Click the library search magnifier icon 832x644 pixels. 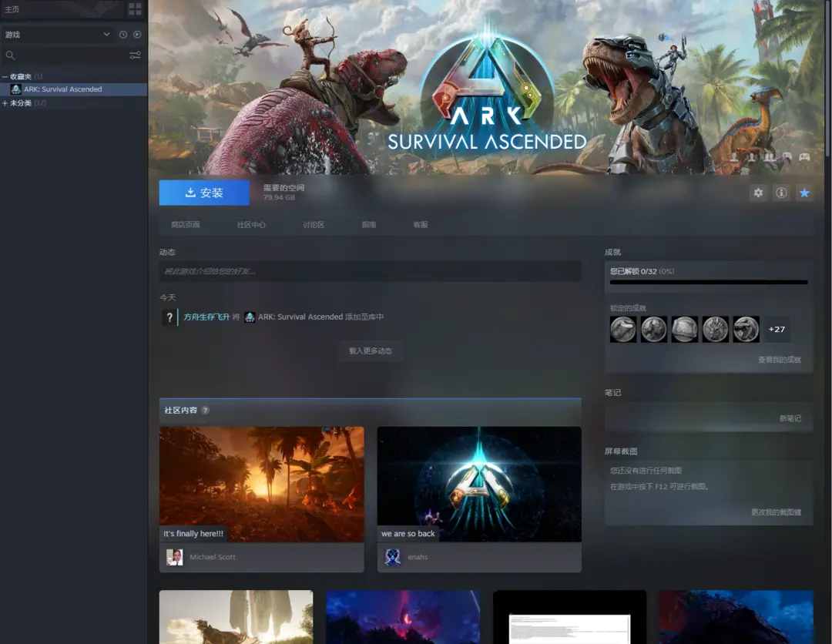pyautogui.click(x=10, y=55)
